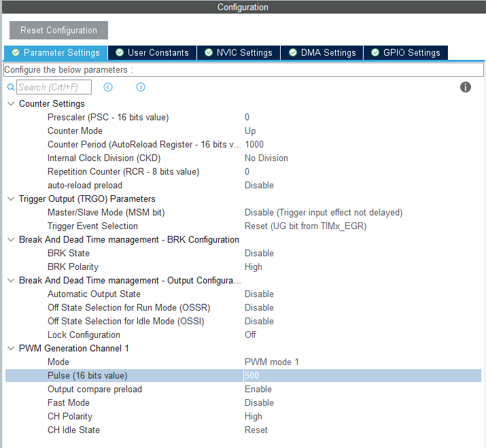
Task: Change PWM Mode value PWM mode 1
Action: click(x=271, y=362)
